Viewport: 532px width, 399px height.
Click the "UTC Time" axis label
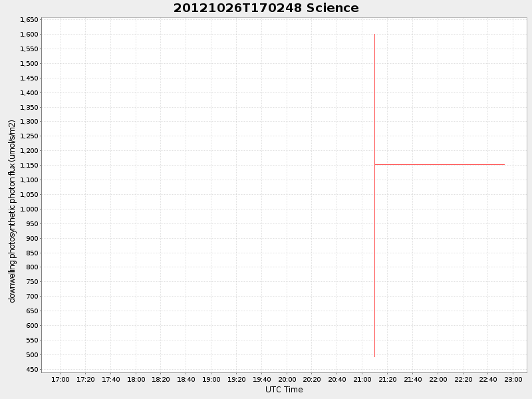283,389
